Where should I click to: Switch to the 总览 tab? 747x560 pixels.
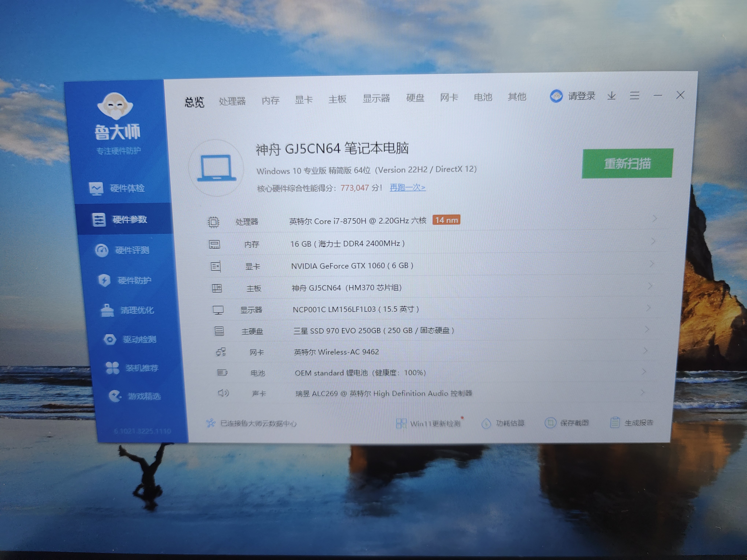[194, 102]
